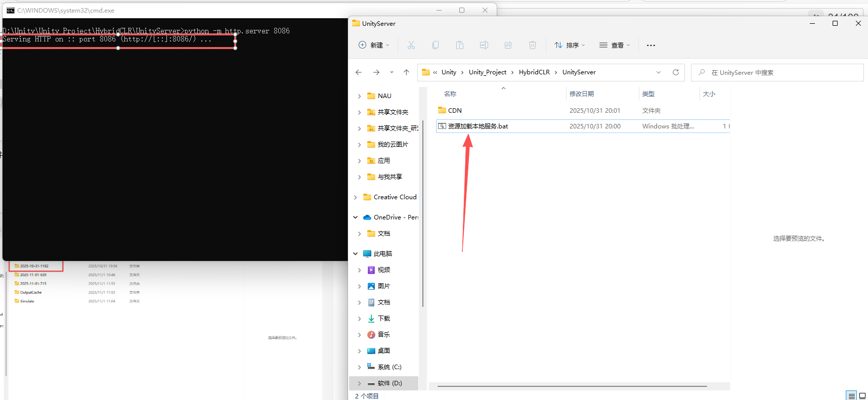Viewport: 868px width, 400px height.
Task: Select Creative Cloud in navigation pane
Action: [395, 197]
